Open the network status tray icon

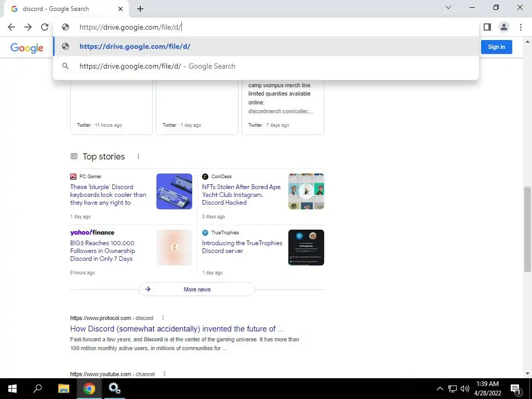(453, 389)
